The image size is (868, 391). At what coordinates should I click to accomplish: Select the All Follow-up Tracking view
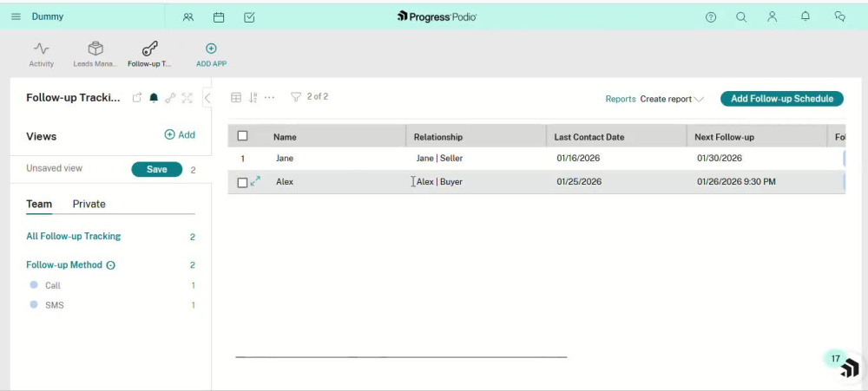[x=74, y=236]
